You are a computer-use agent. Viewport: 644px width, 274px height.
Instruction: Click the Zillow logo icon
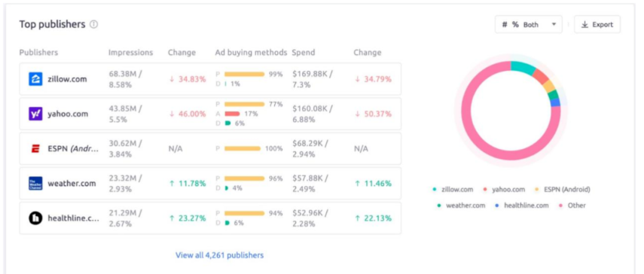35,79
